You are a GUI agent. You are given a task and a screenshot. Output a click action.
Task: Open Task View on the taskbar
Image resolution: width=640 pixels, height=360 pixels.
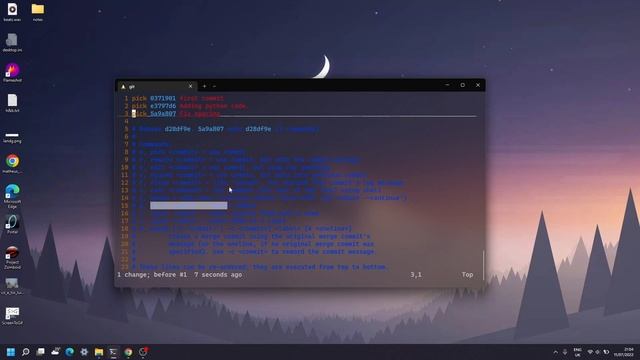coord(40,352)
